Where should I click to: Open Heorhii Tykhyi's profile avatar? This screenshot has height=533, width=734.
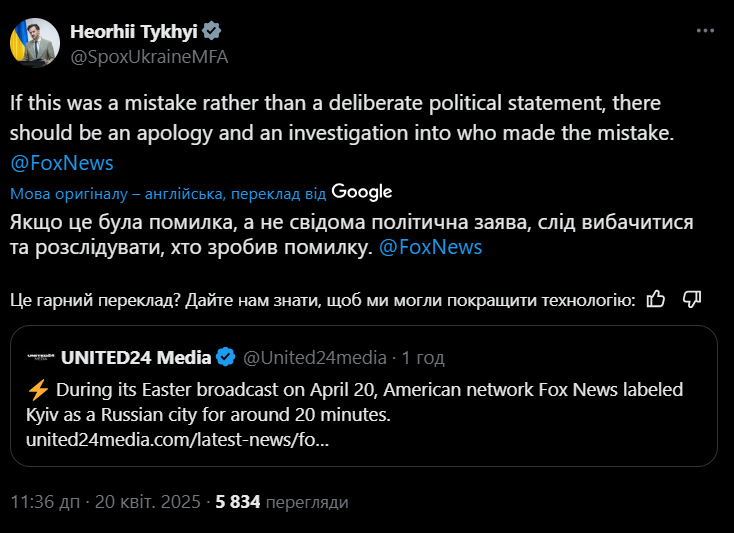point(33,43)
